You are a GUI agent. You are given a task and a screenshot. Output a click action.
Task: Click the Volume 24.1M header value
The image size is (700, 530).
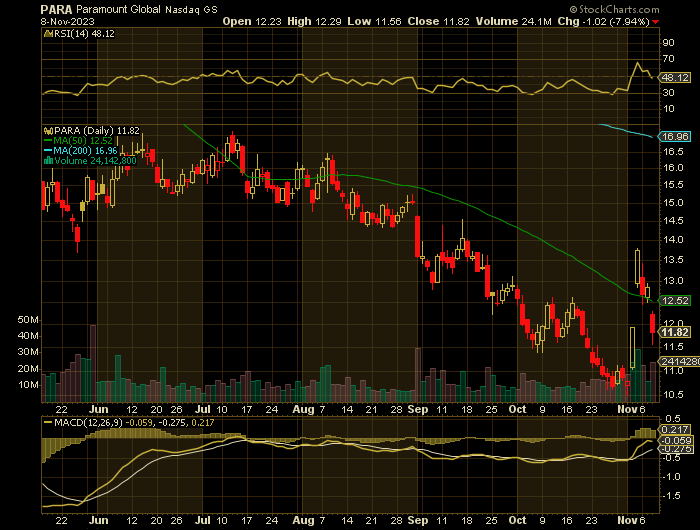pyautogui.click(x=514, y=21)
